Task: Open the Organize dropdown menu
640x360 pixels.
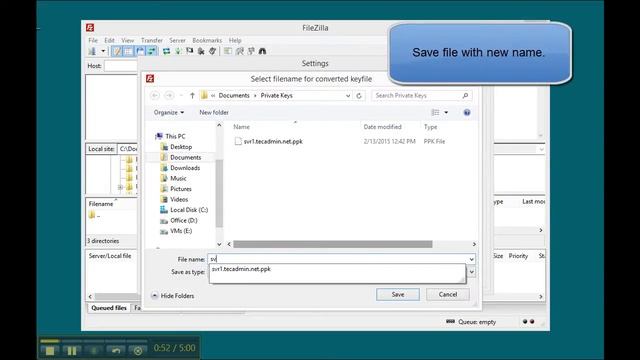Action: point(169,112)
